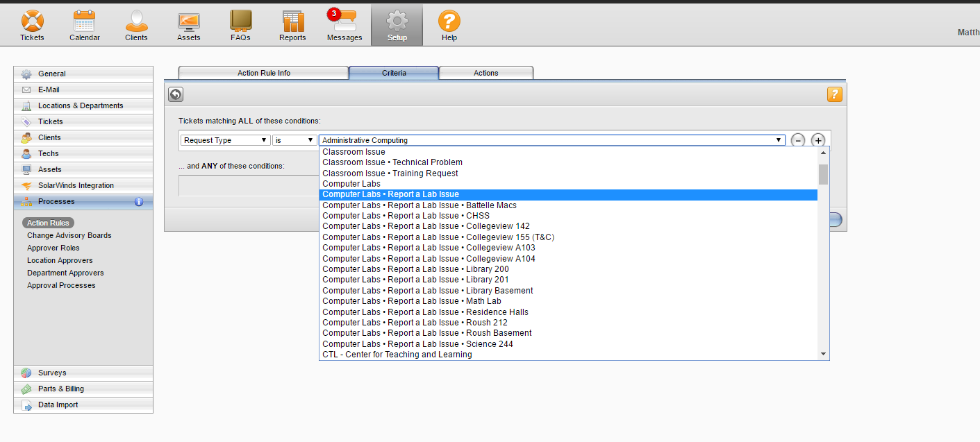
Task: Open the Calendar module
Action: tap(85, 26)
